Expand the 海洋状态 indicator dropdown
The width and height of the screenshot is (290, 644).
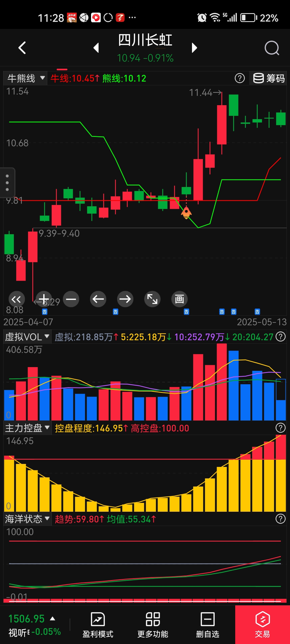pos(27,519)
